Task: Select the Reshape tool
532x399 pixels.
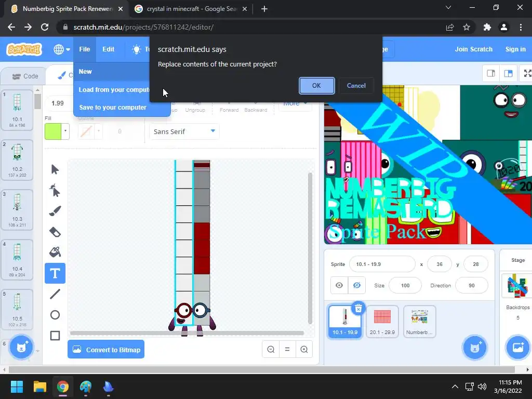Action: point(55,190)
